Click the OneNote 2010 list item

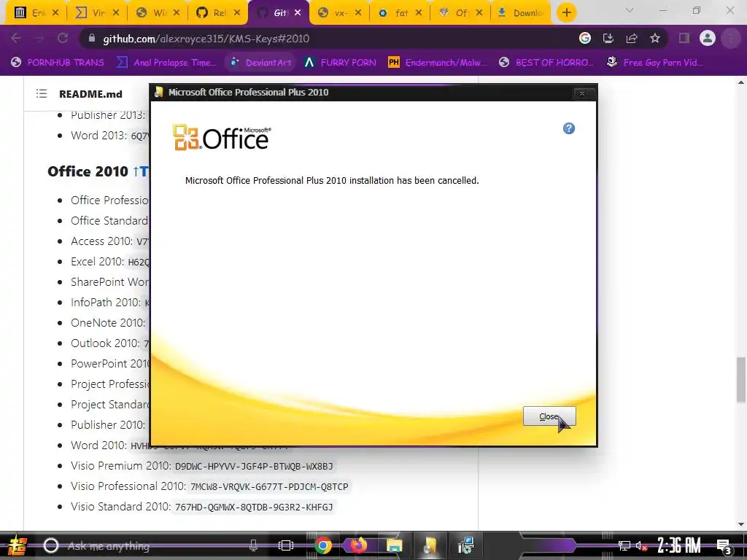click(x=108, y=323)
